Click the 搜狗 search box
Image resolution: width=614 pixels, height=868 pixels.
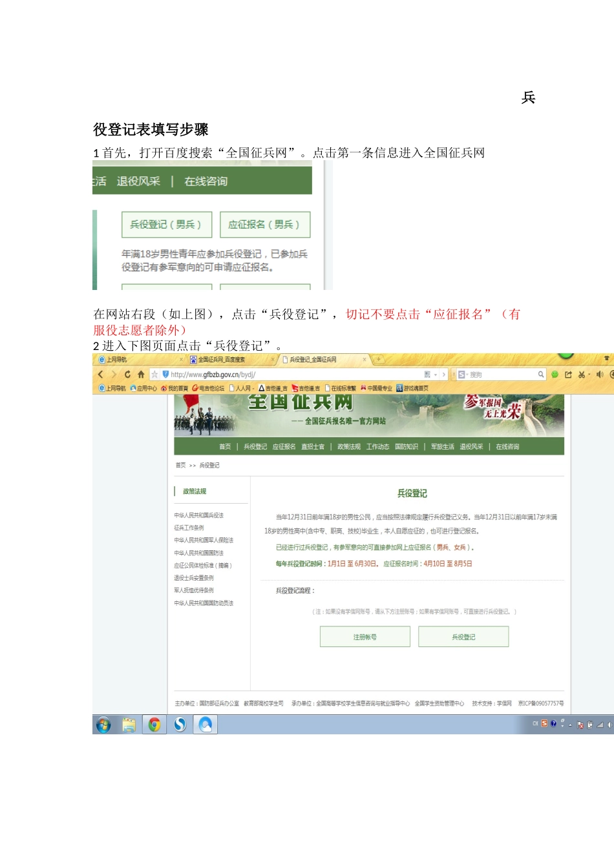coord(502,375)
